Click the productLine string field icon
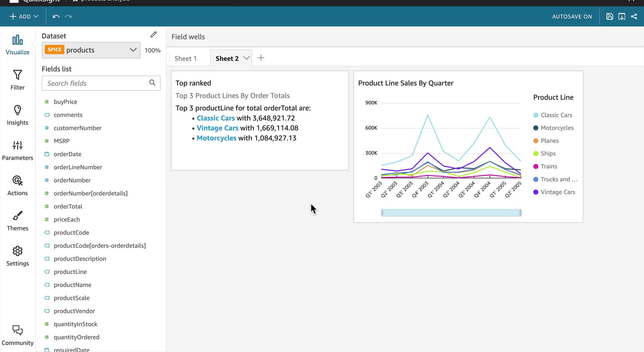644x352 pixels. point(47,272)
